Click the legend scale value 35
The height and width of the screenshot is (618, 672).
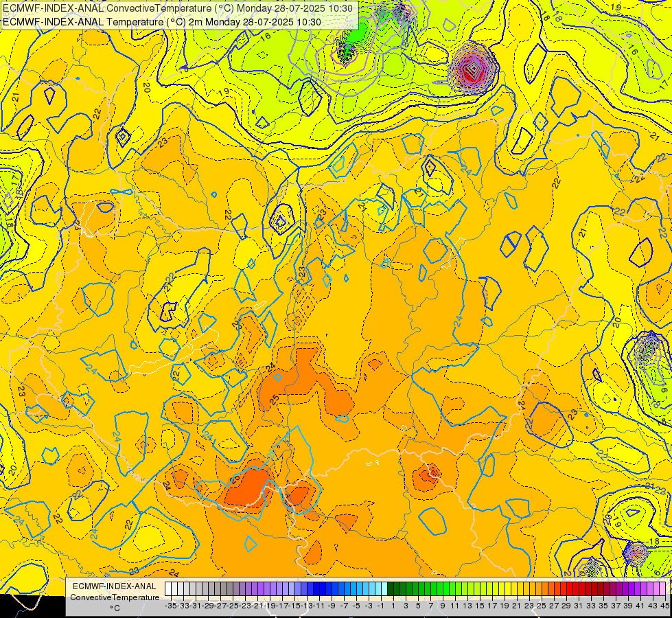pos(603,606)
